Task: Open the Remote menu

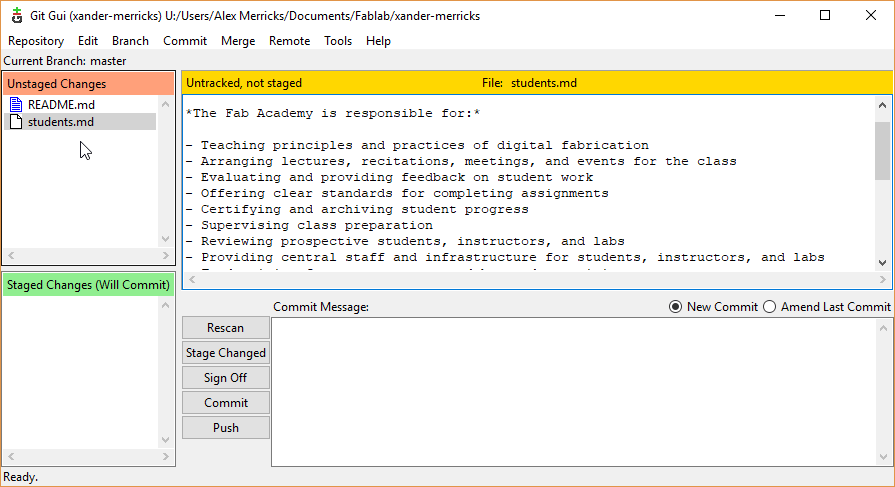Action: click(x=289, y=41)
